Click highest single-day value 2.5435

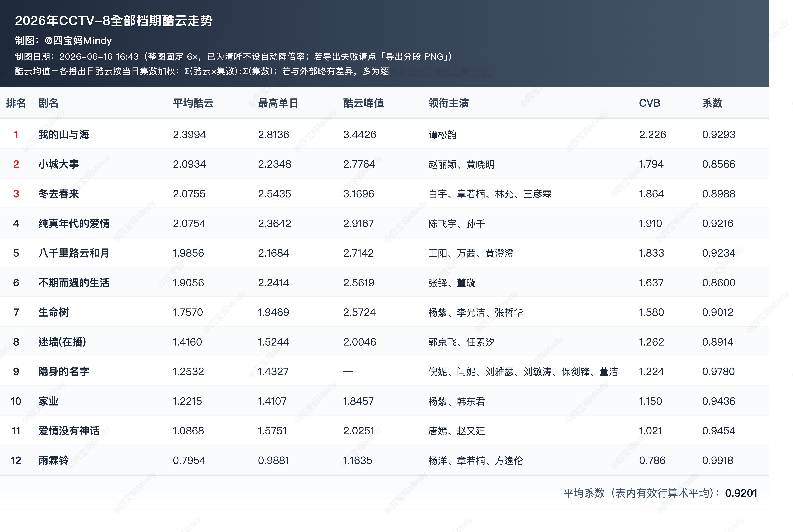(x=275, y=194)
